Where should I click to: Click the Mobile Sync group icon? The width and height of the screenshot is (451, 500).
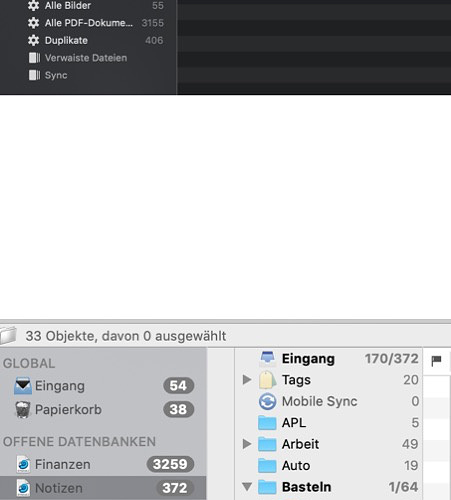coord(267,401)
